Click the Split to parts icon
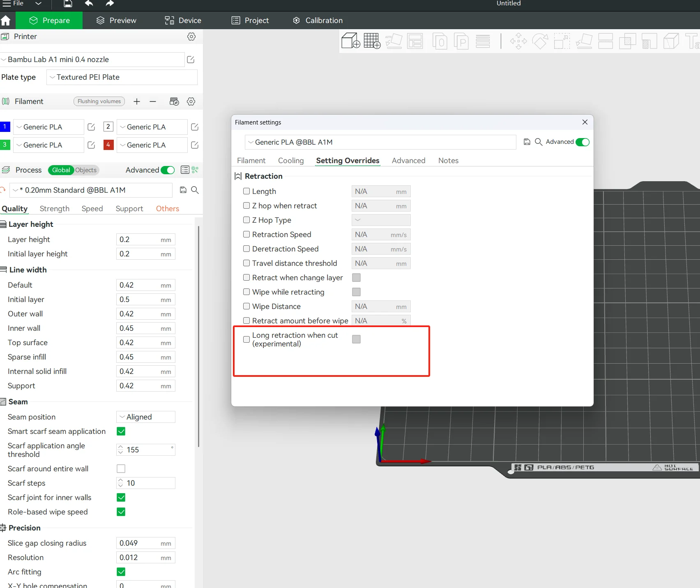Screen dimensions: 700x588 [x=461, y=41]
